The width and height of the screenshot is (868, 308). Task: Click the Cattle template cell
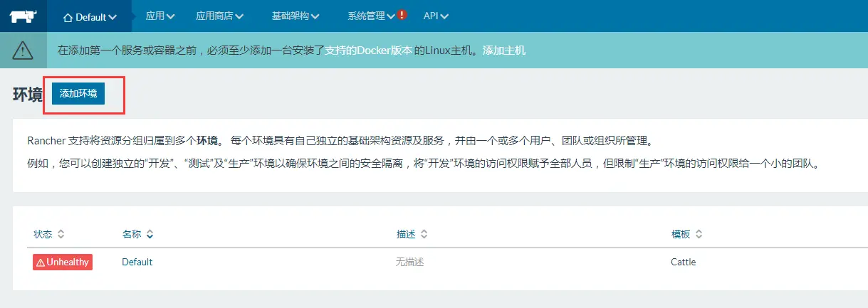point(683,262)
